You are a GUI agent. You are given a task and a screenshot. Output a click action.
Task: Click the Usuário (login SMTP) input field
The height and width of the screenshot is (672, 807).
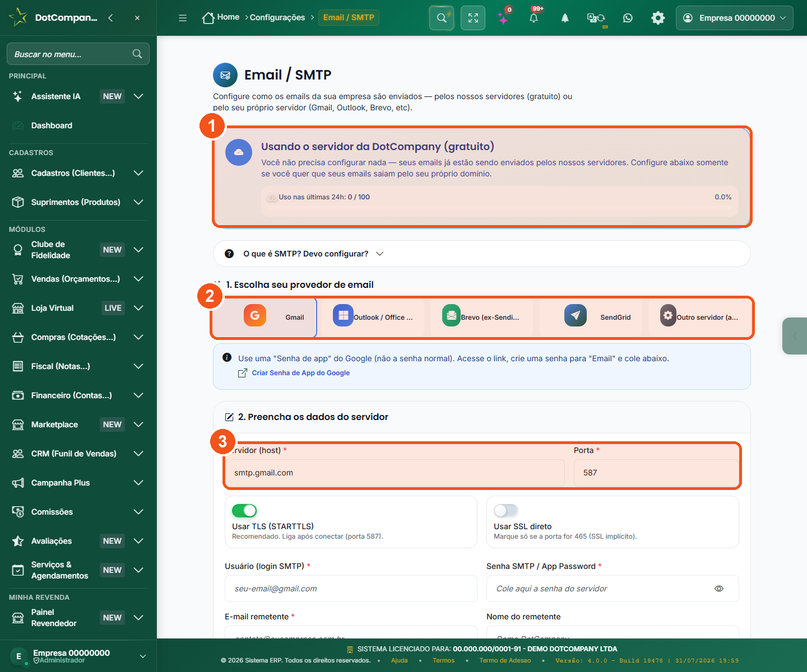351,589
